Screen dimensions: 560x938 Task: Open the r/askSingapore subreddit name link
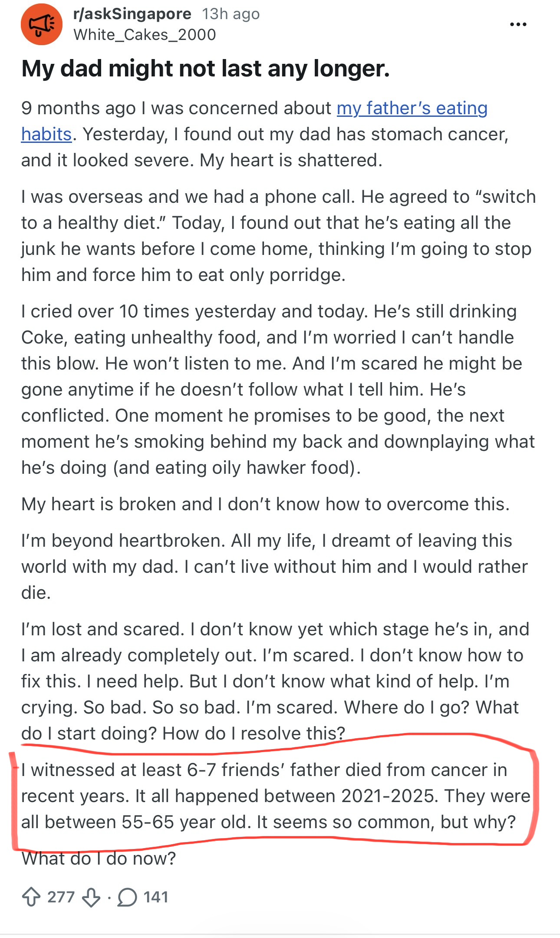point(132,14)
